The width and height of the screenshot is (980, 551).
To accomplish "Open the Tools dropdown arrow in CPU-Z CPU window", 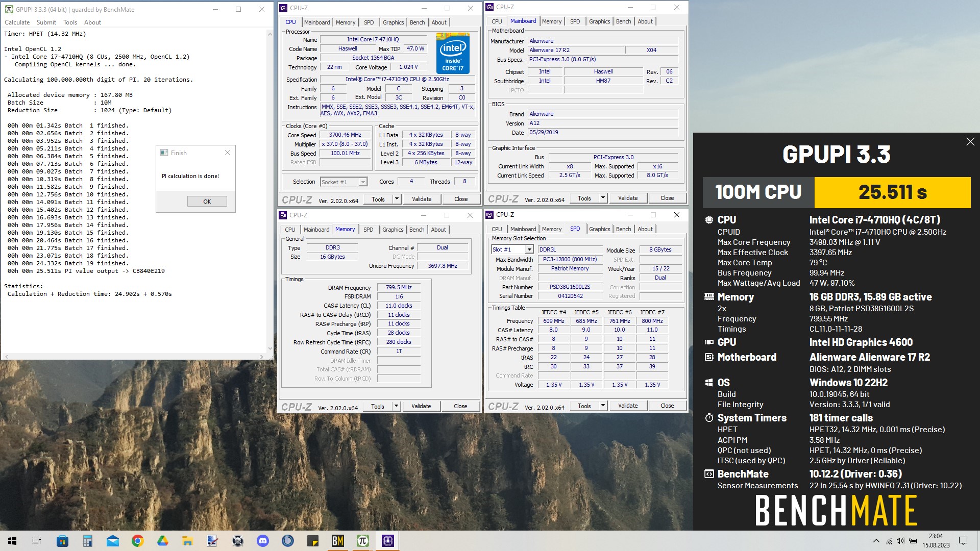I will [x=397, y=199].
